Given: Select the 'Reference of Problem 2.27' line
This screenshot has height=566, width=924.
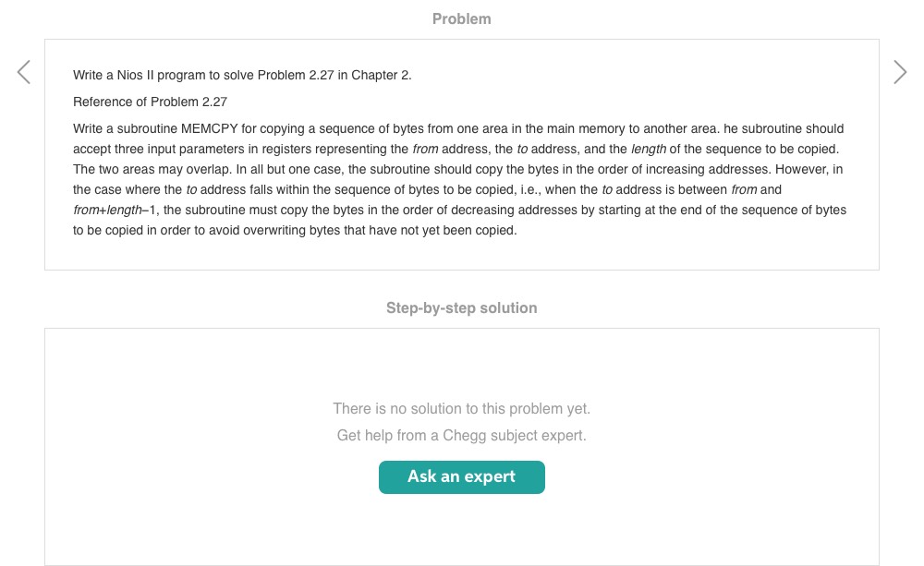Looking at the screenshot, I should point(150,102).
